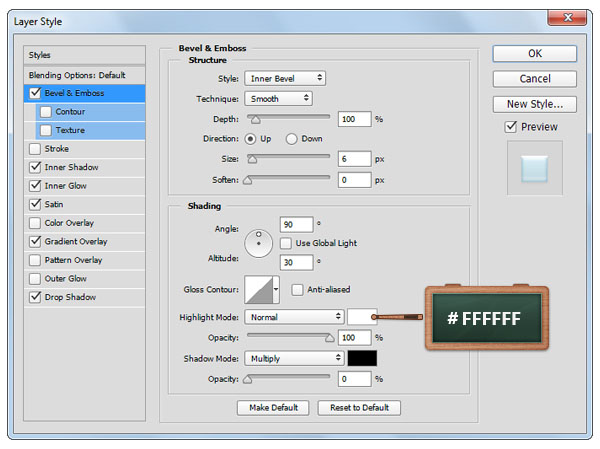This screenshot has height=449, width=600.
Task: Open the Gloss Contour picker arrow
Action: click(276, 290)
